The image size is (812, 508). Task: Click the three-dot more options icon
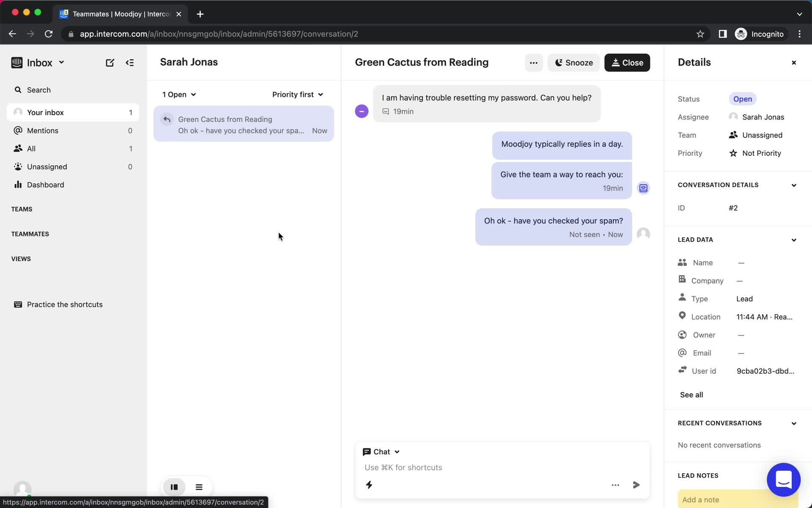click(x=533, y=62)
